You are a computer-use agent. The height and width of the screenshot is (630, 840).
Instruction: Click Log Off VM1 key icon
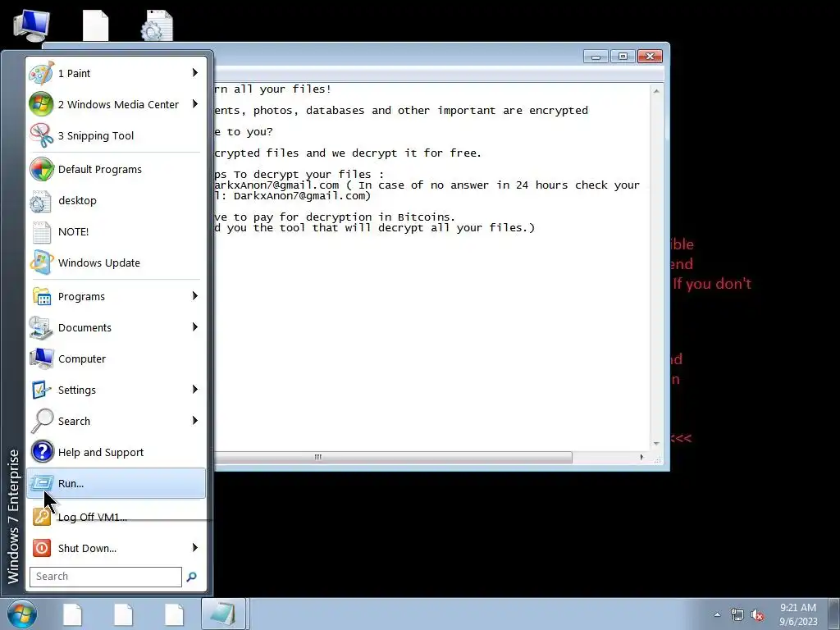(x=41, y=517)
